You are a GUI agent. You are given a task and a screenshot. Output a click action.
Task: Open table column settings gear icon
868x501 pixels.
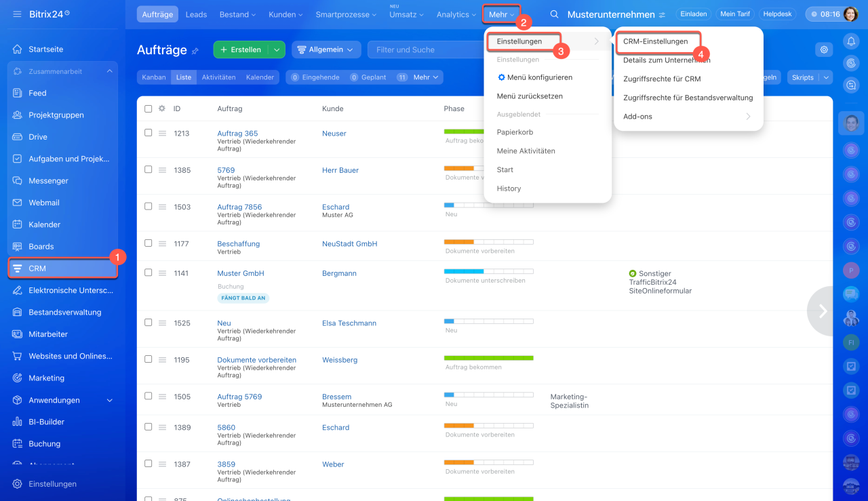(x=162, y=108)
